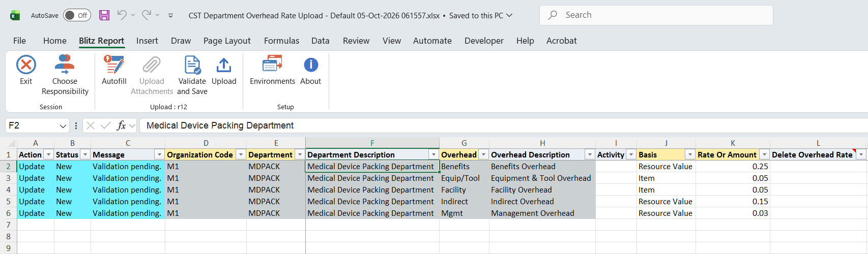The width and height of the screenshot is (868, 254).
Task: Open the Basis filter dropdown
Action: pyautogui.click(x=690, y=154)
